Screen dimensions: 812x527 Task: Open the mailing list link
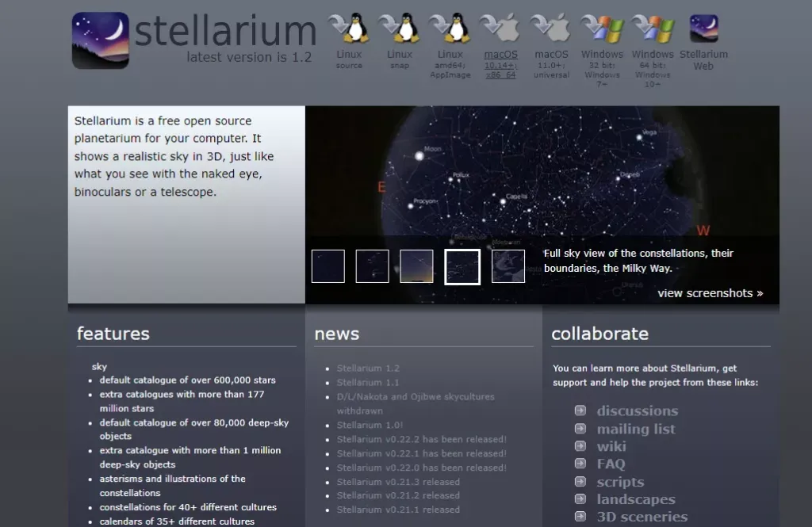tap(636, 430)
